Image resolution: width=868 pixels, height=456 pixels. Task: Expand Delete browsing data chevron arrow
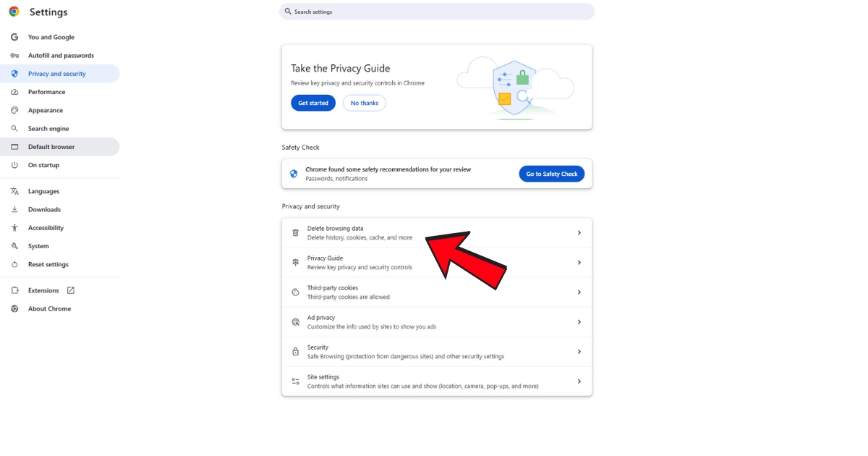coord(579,233)
